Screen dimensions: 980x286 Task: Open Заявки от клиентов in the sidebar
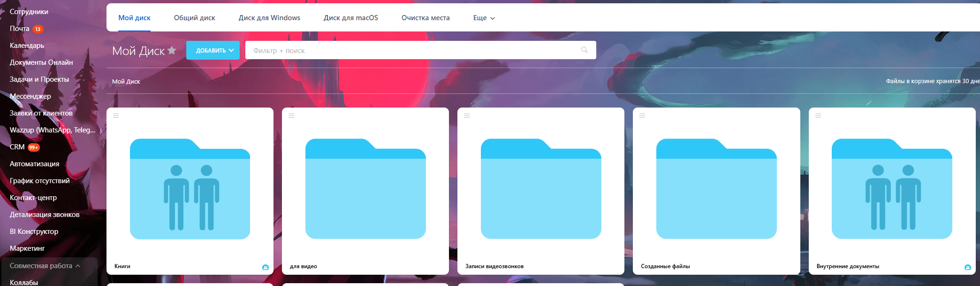41,113
